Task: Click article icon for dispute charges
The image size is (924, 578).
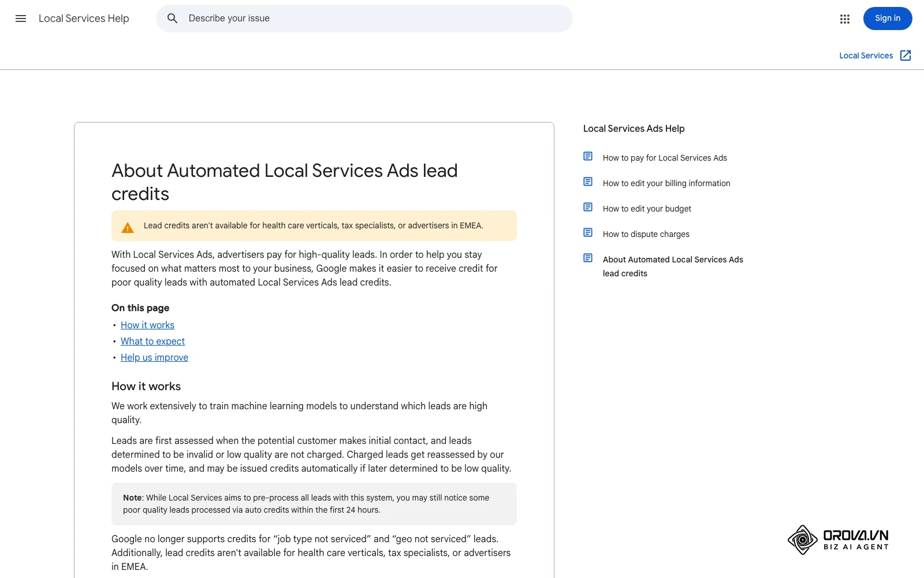Action: point(588,232)
